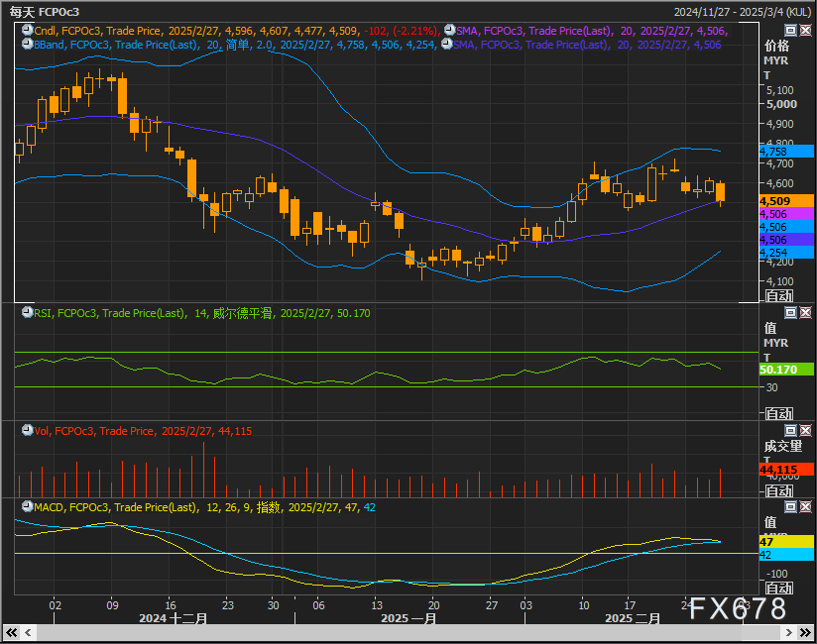Viewport: 817px width, 644px height.
Task: Open the 每天 FCPOc3 chart title
Action: pyautogui.click(x=44, y=11)
